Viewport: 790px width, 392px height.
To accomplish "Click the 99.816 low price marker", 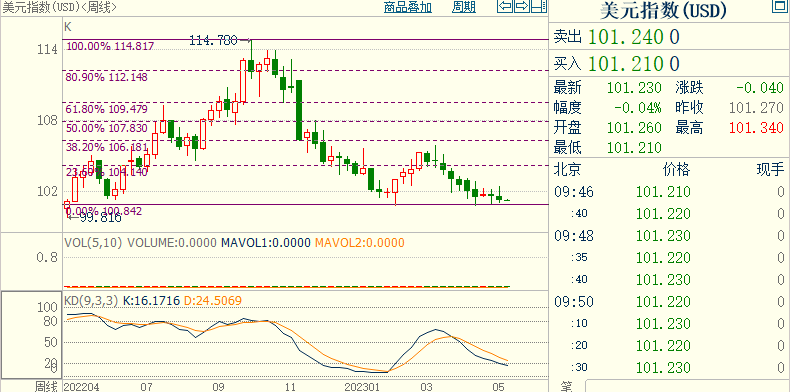I will click(x=98, y=218).
